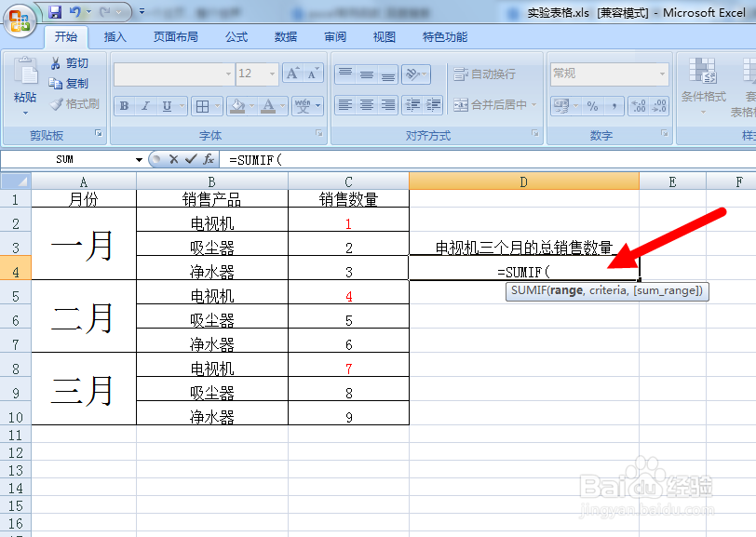Click the 剪切 cut button
The image size is (756, 537).
[70, 63]
